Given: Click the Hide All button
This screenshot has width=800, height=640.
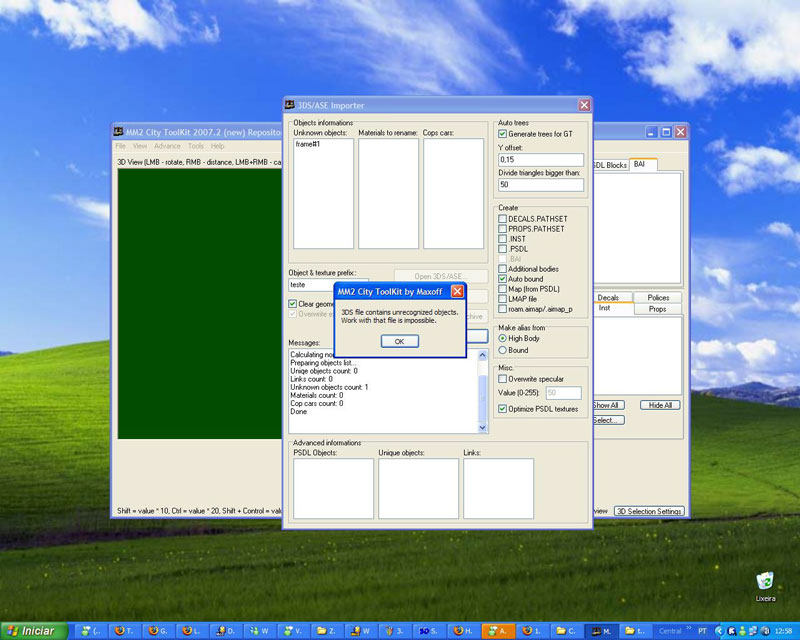Looking at the screenshot, I should [x=660, y=405].
